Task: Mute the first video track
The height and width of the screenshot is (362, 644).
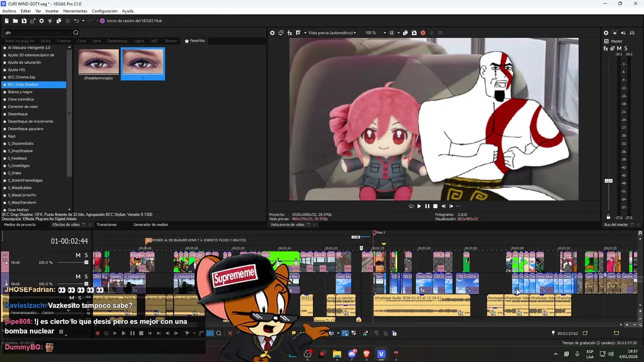Action: [x=78, y=255]
